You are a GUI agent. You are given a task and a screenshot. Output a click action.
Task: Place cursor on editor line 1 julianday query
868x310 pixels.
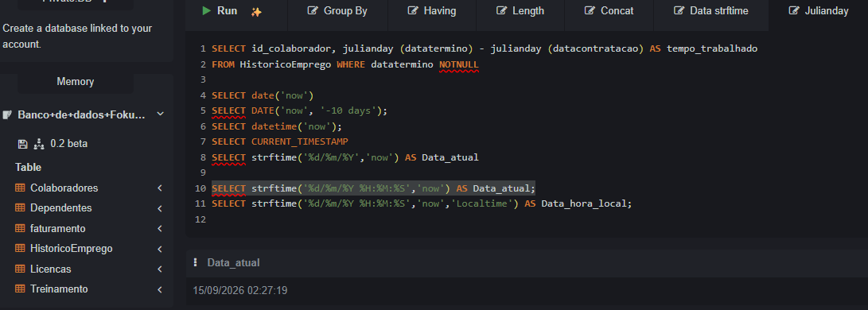(485, 48)
